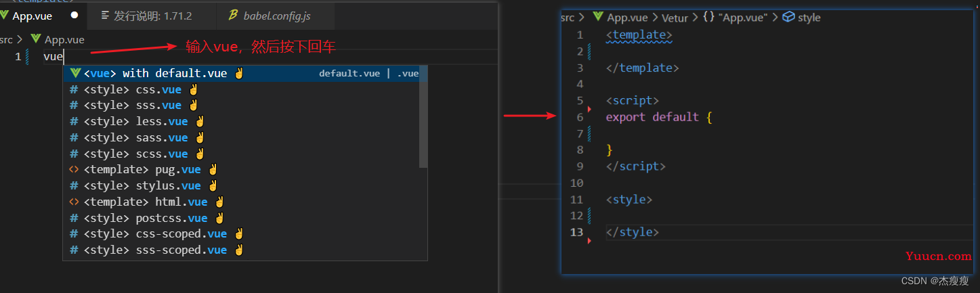Click the Vue icon of default.vue suggestion

75,73
